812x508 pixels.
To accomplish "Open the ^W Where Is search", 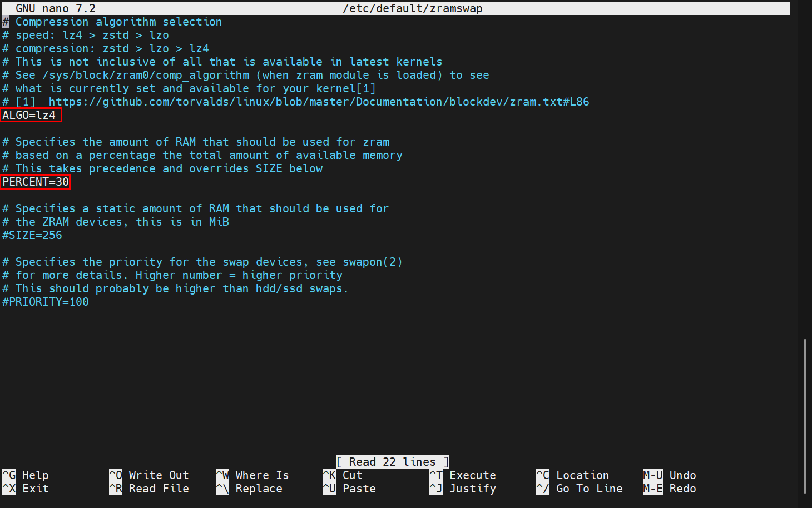I will pyautogui.click(x=252, y=475).
